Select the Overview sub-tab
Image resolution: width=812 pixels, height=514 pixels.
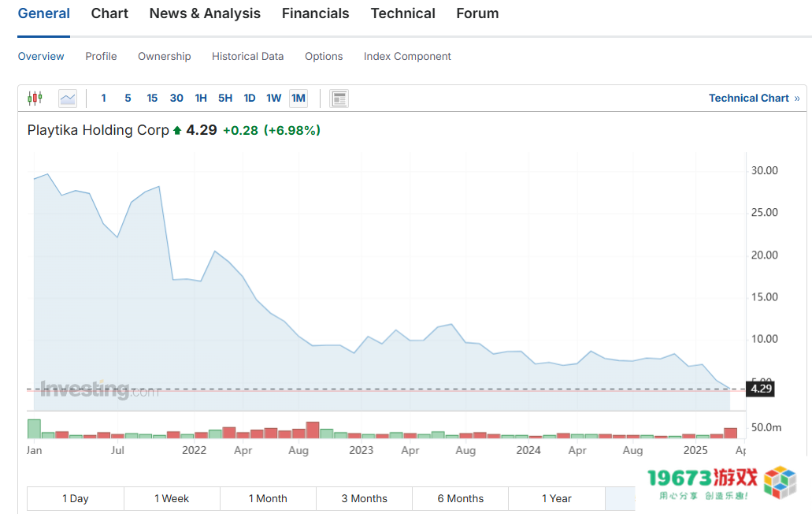(41, 56)
